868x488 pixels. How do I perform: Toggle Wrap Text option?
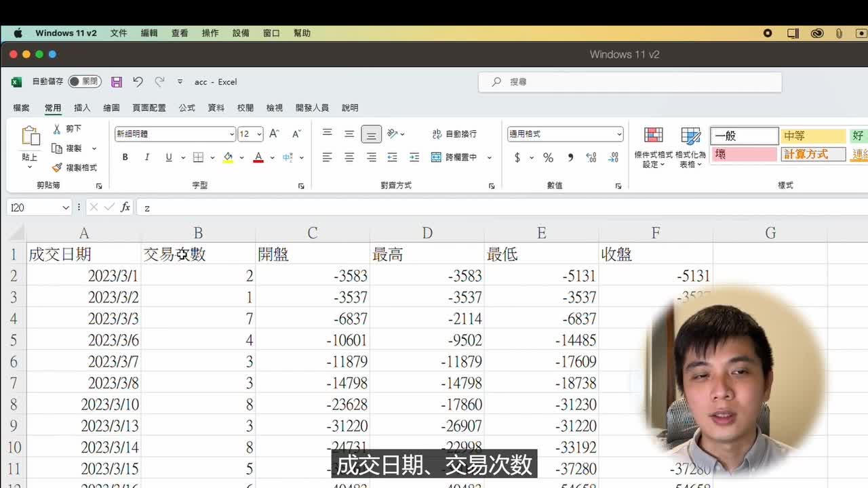[x=437, y=134]
